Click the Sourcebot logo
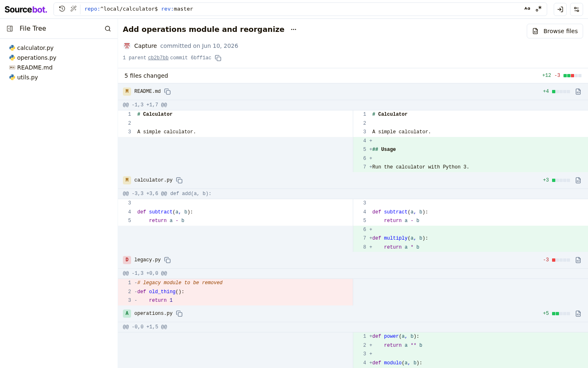This screenshot has height=368, width=588. 26,9
